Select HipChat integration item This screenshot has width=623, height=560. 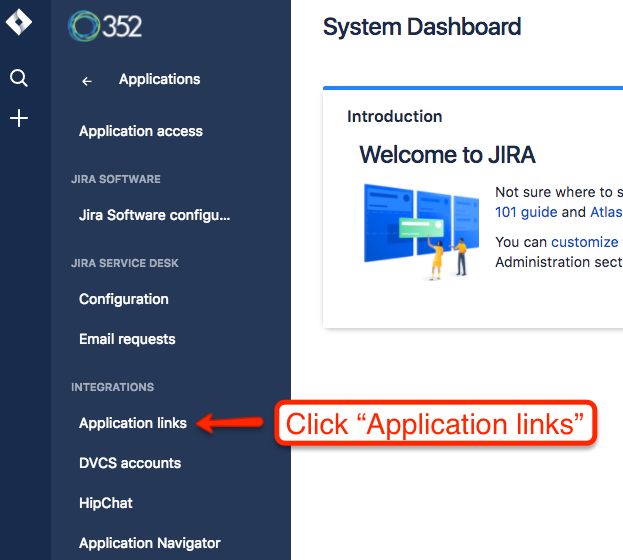[x=106, y=503]
